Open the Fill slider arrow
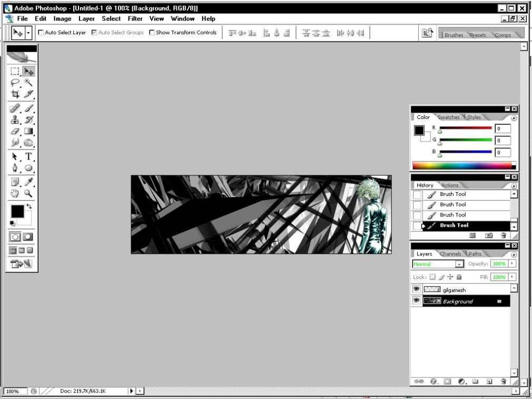 [x=512, y=277]
